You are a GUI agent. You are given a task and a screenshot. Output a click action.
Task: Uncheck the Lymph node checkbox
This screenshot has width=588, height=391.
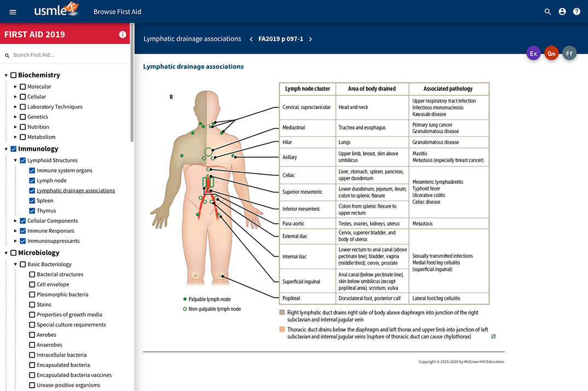[32, 181]
